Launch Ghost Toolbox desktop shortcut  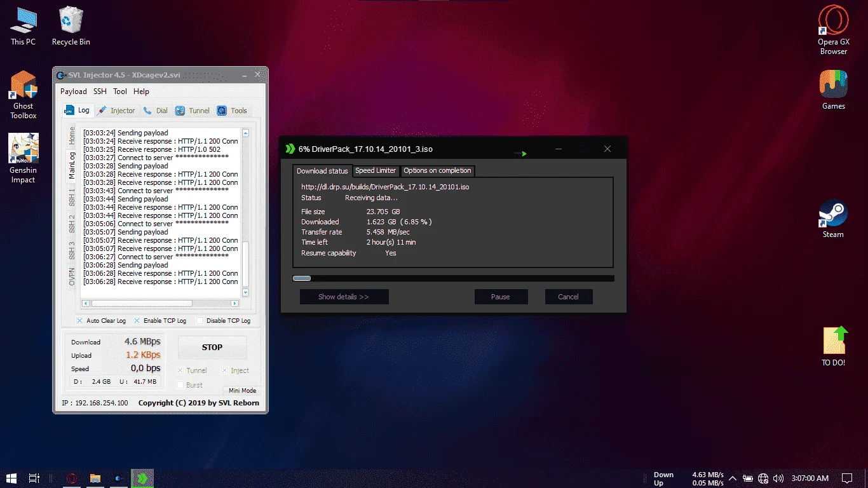coord(24,95)
